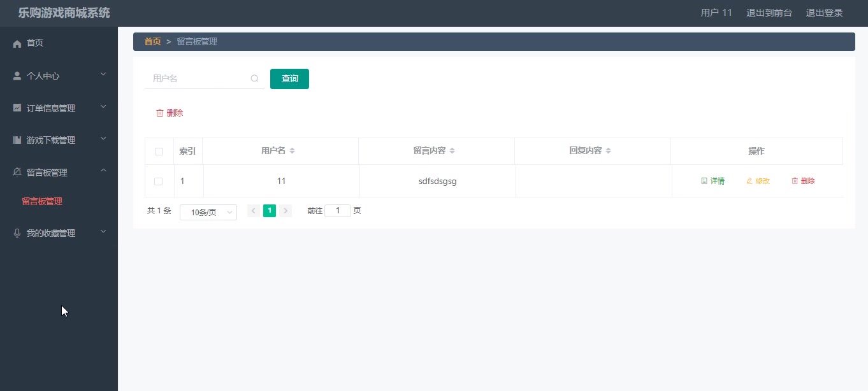The width and height of the screenshot is (868, 391).
Task: Click the 首页 breadcrumb link
Action: click(x=152, y=41)
